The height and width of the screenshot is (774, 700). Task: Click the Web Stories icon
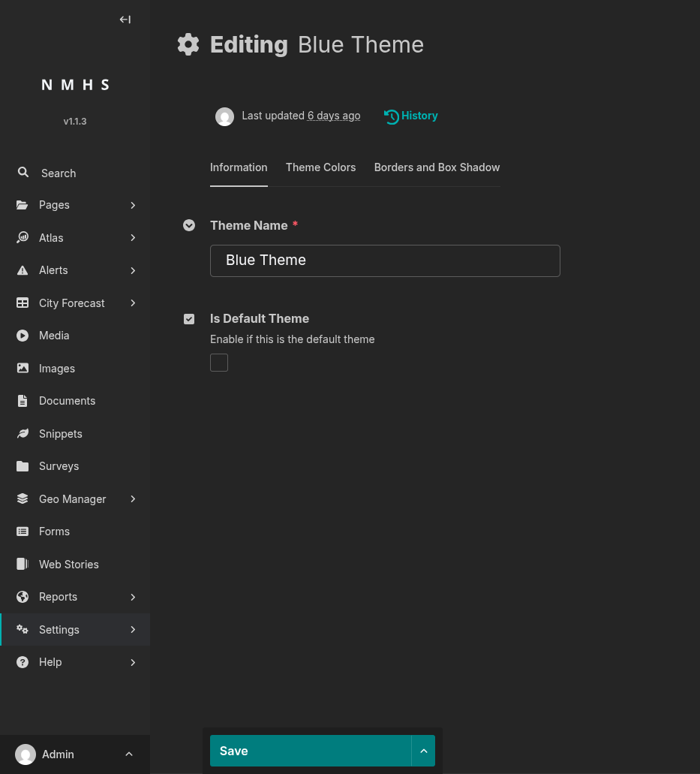click(23, 564)
